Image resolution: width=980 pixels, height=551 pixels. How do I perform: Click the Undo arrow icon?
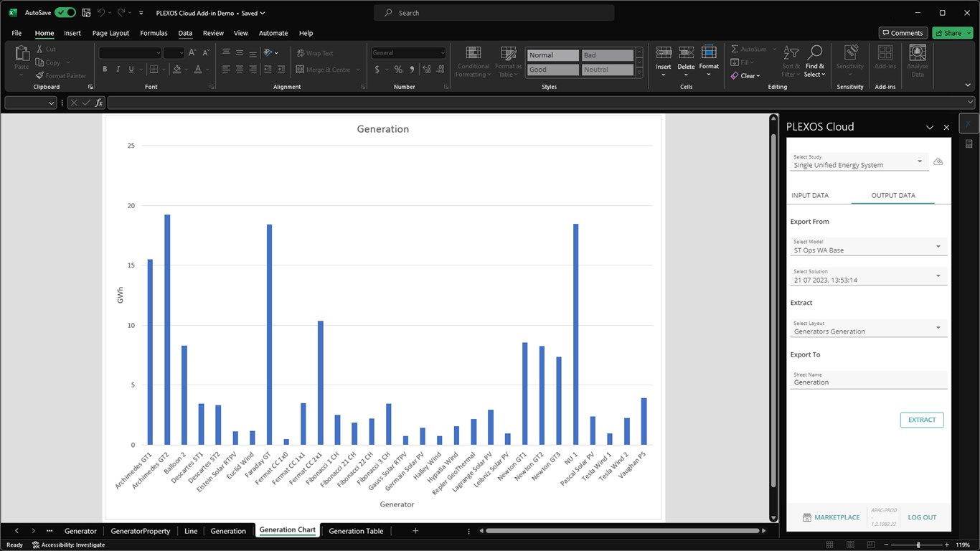pos(101,13)
